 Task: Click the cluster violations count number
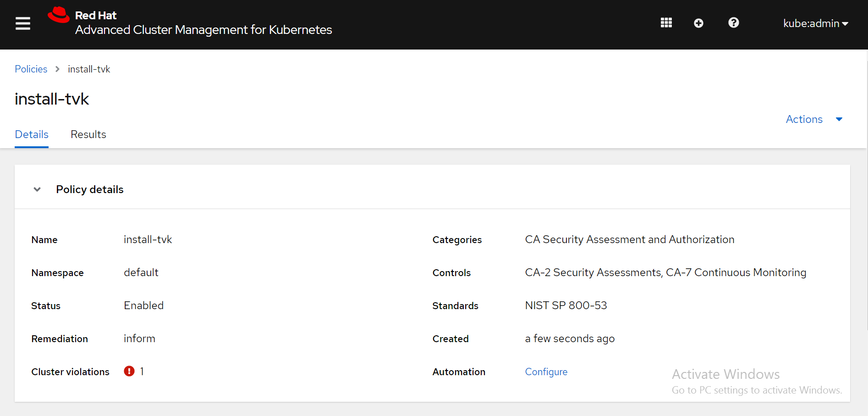coord(142,372)
